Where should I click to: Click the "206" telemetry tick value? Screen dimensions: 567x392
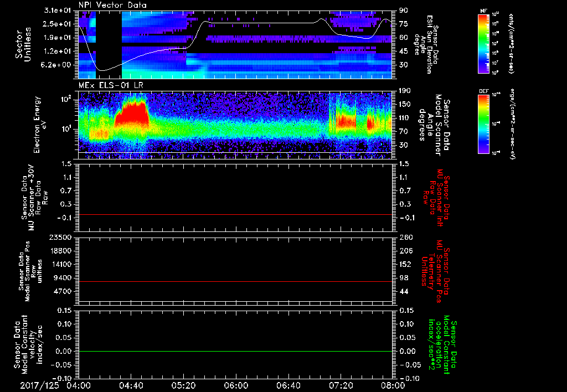[x=405, y=251]
